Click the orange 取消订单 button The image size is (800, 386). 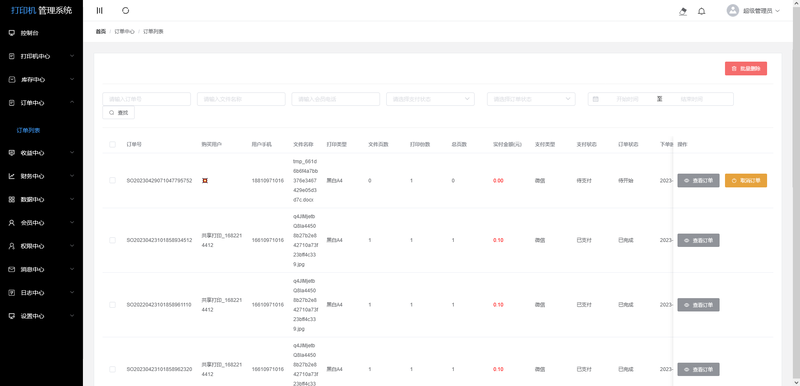pos(745,181)
